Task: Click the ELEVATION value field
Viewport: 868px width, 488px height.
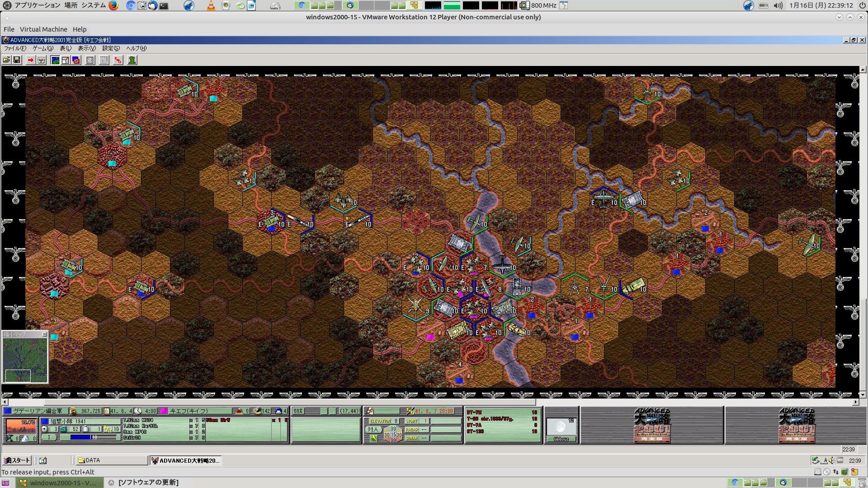Action: coord(396,421)
